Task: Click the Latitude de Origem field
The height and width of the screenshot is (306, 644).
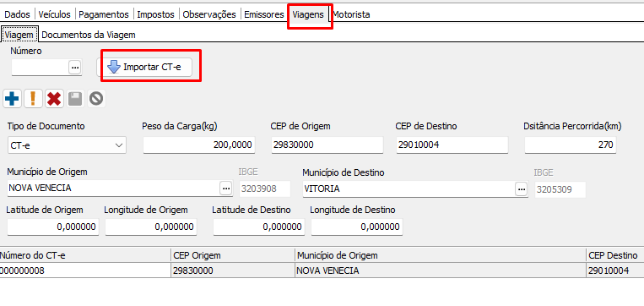Action: pos(53,227)
